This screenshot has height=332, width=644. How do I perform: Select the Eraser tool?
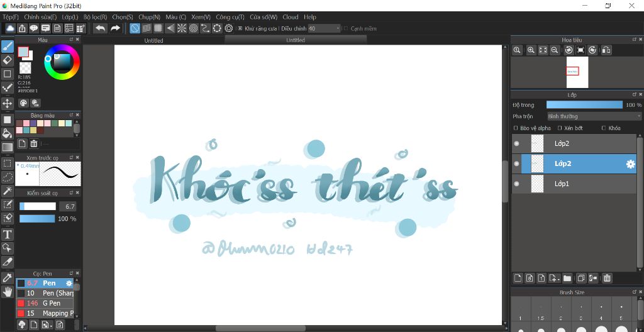[x=8, y=60]
